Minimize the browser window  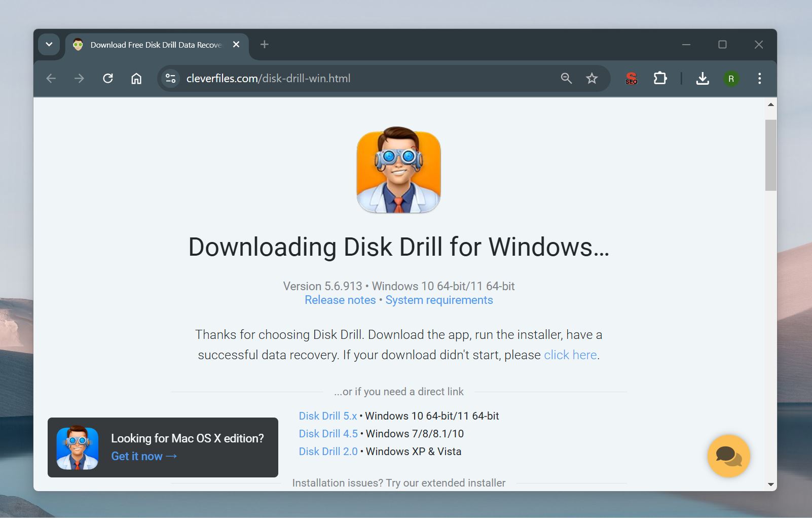686,45
